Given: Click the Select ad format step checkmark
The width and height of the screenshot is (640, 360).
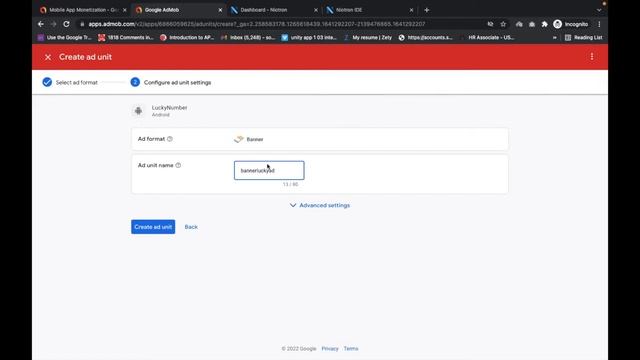Looking at the screenshot, I should (x=47, y=82).
